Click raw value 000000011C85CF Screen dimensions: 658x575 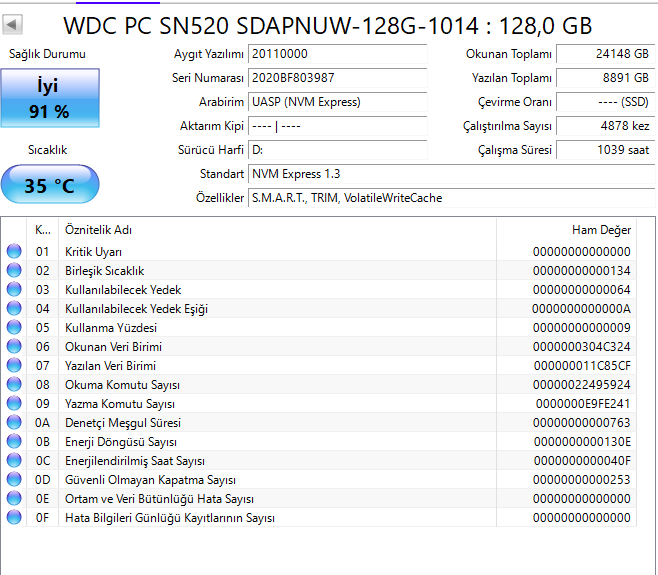click(582, 366)
